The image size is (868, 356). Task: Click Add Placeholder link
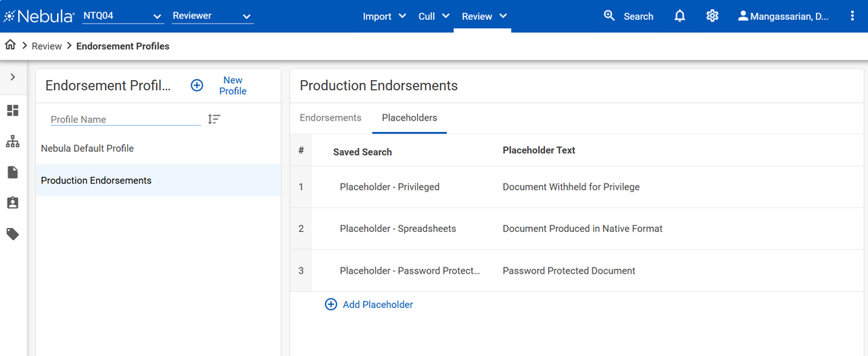(x=369, y=304)
